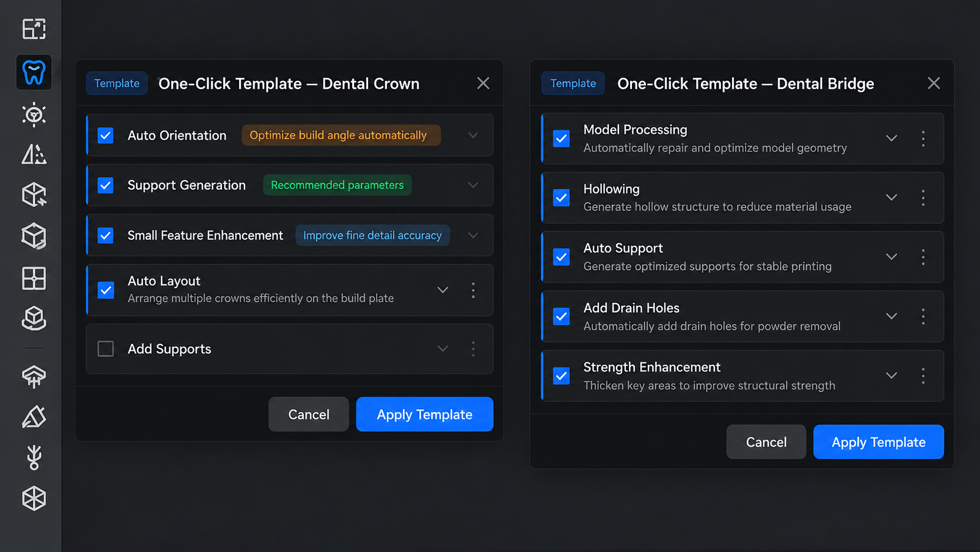Screen dimensions: 980x552
Task: Toggle the Hollowing checkbox
Action: 561,198
